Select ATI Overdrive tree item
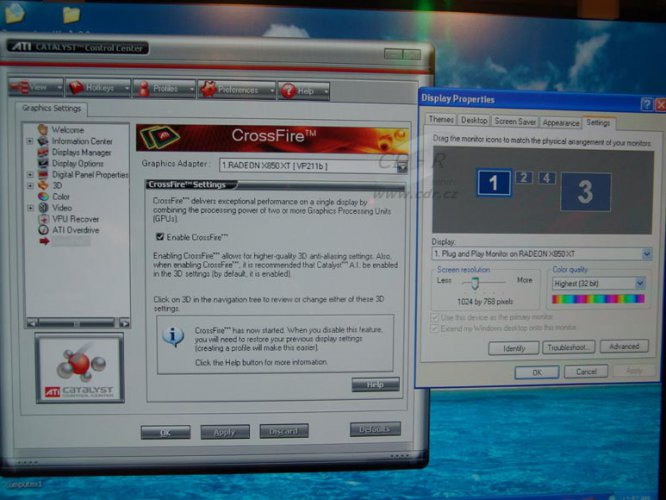This screenshot has width=666, height=500. point(75,230)
